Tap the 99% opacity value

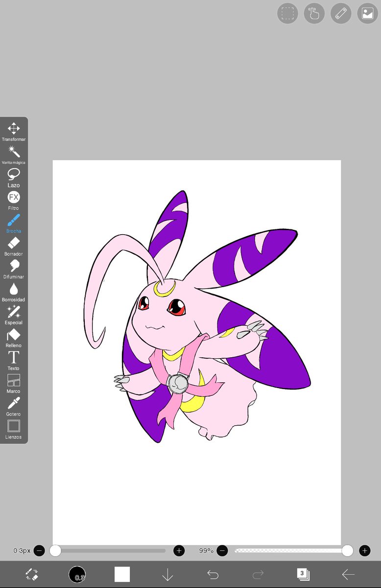(206, 551)
